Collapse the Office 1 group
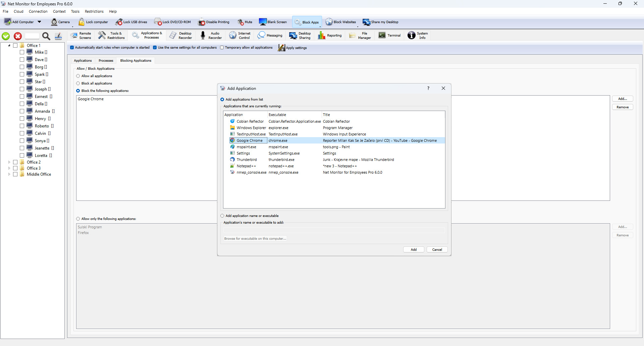Image resolution: width=644 pixels, height=346 pixels. point(9,46)
